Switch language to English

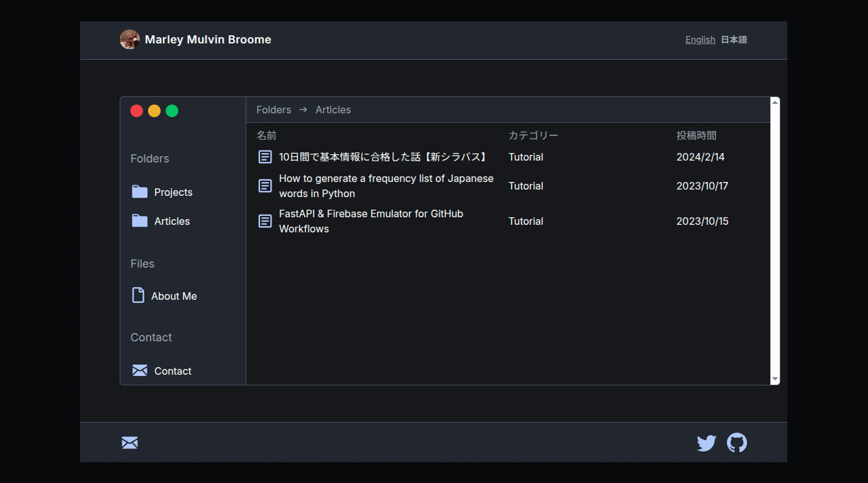pyautogui.click(x=700, y=40)
